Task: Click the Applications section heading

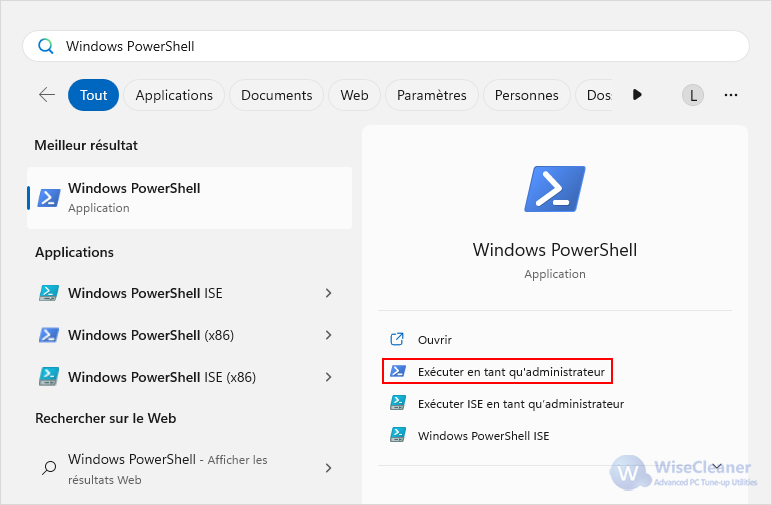Action: click(x=74, y=252)
